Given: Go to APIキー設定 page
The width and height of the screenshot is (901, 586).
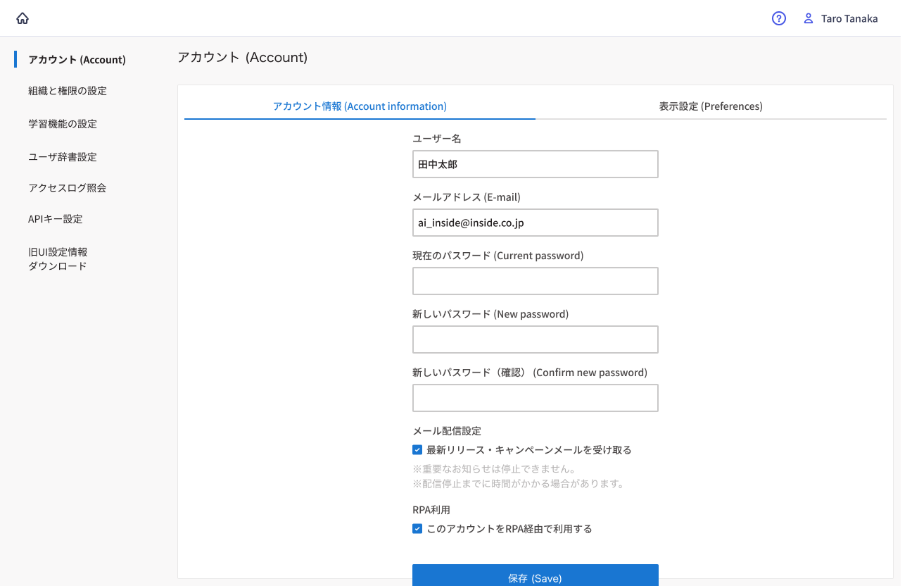Looking at the screenshot, I should click(55, 219).
